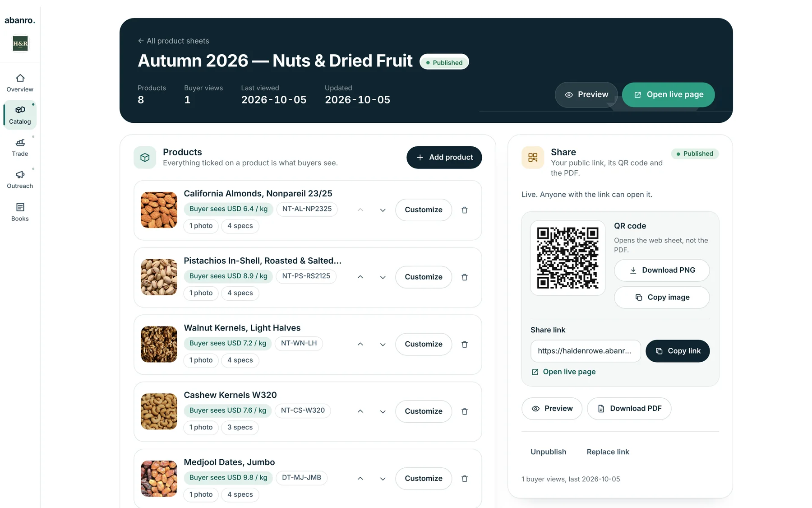The width and height of the screenshot is (812, 508).
Task: Move Cashew Kernels W320 down
Action: (383, 411)
